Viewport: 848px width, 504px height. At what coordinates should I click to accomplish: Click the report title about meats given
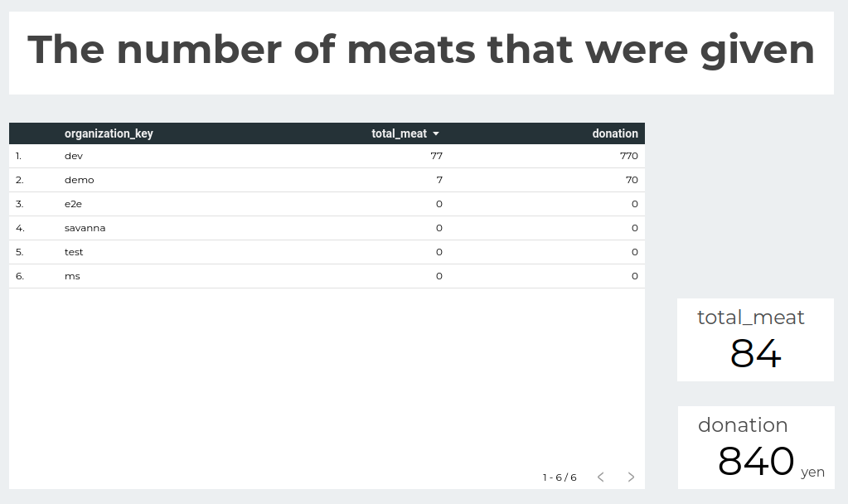coord(421,50)
